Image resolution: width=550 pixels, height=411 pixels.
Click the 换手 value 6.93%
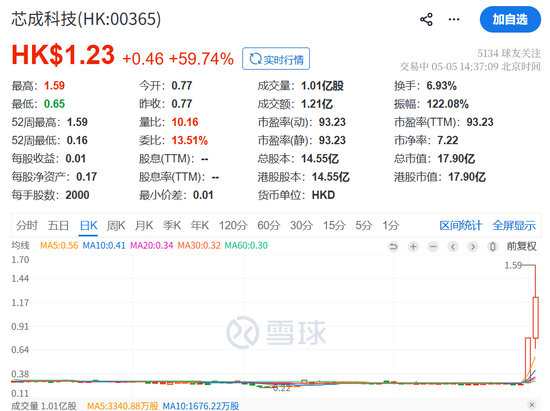[x=441, y=86]
